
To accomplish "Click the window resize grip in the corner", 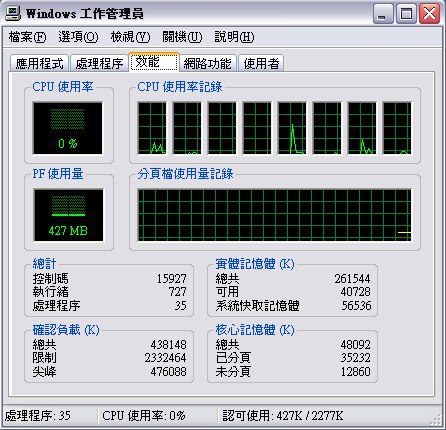I will [436, 420].
